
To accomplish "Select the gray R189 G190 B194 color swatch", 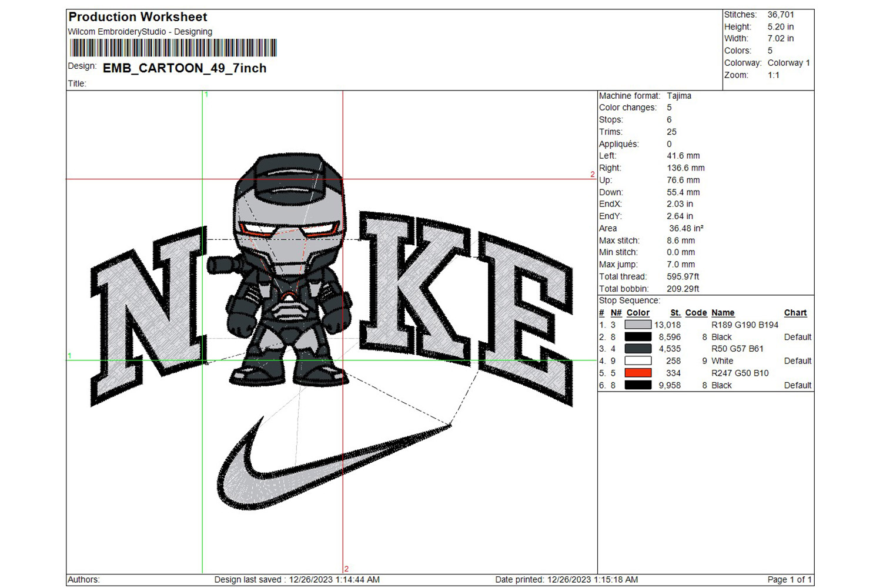I will (638, 325).
